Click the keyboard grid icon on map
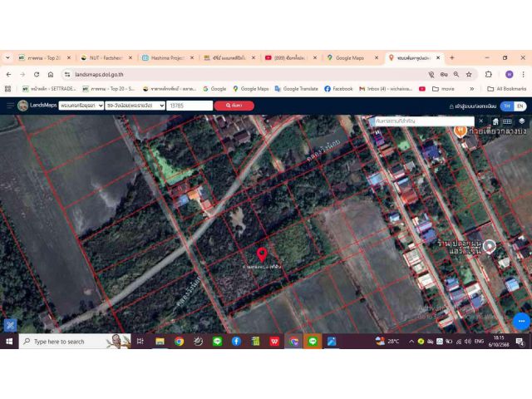 pos(507,121)
